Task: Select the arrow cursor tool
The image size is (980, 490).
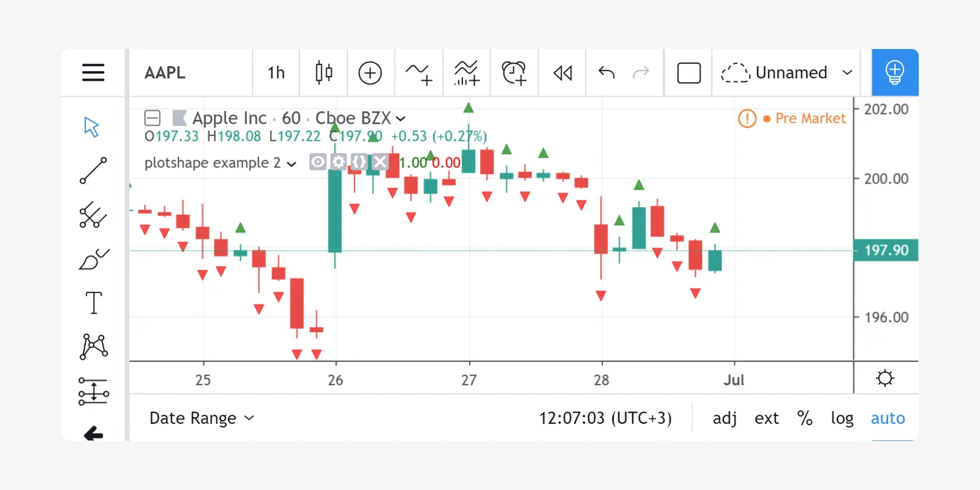Action: (x=92, y=127)
